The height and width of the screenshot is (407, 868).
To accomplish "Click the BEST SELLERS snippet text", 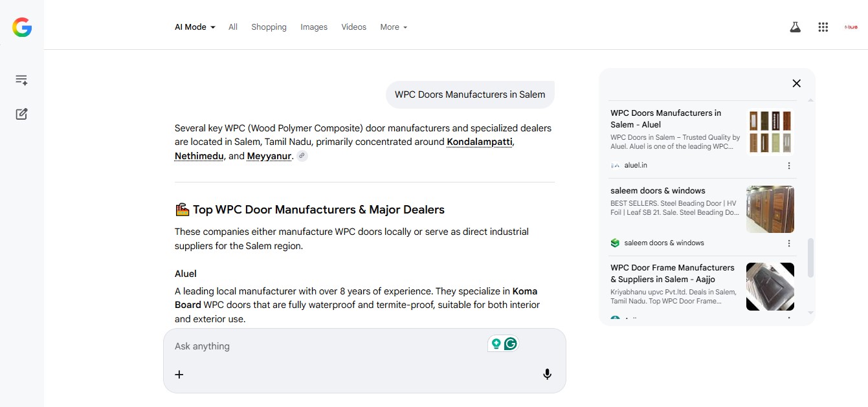I will [x=675, y=208].
